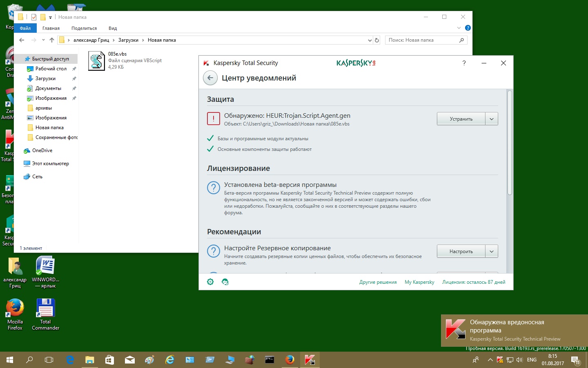The height and width of the screenshot is (368, 588).
Task: Click the Kaspersky window vertical scrollbar
Action: (510, 143)
